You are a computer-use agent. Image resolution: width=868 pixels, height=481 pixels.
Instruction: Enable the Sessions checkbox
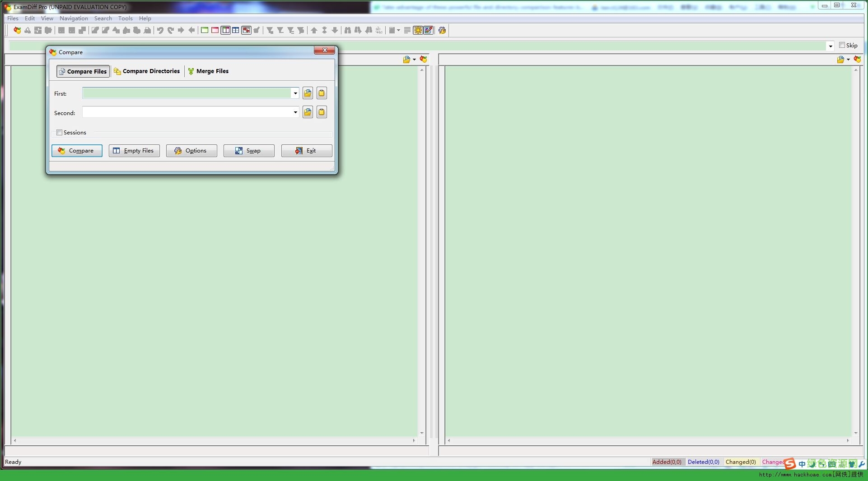pos(59,133)
